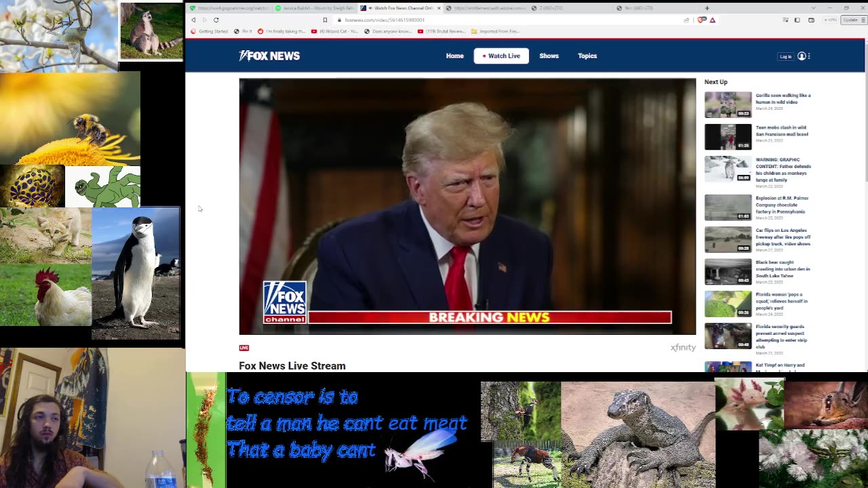Click the Fox News live video player
Viewport: 868px width, 488px height.
pos(467,206)
